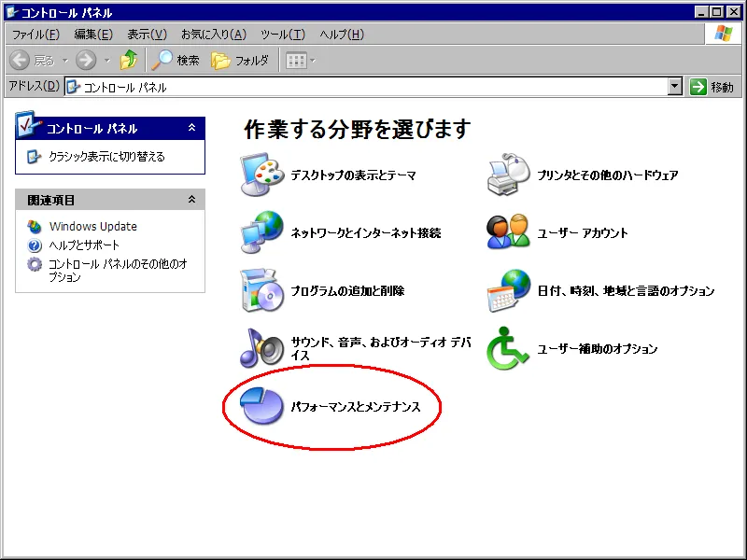Open the User Accounts icon

click(x=508, y=233)
